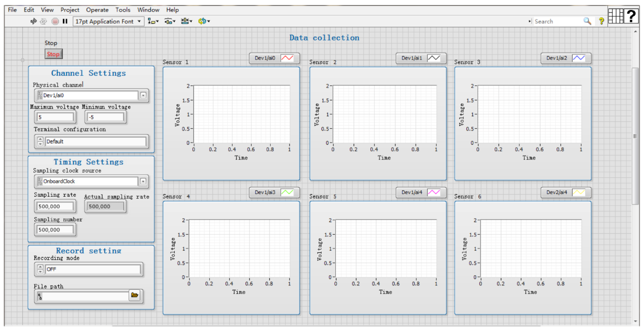Open the Operate menu
Image resolution: width=644 pixels, height=332 pixels.
pos(97,10)
